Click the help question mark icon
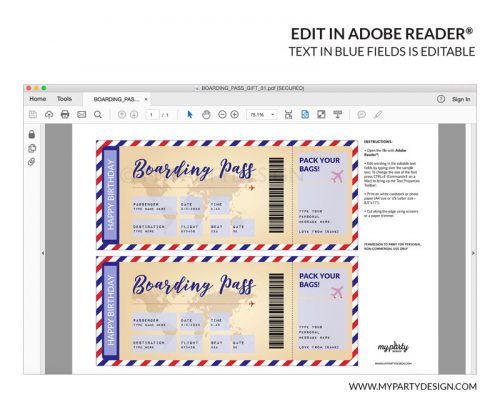 [x=441, y=99]
